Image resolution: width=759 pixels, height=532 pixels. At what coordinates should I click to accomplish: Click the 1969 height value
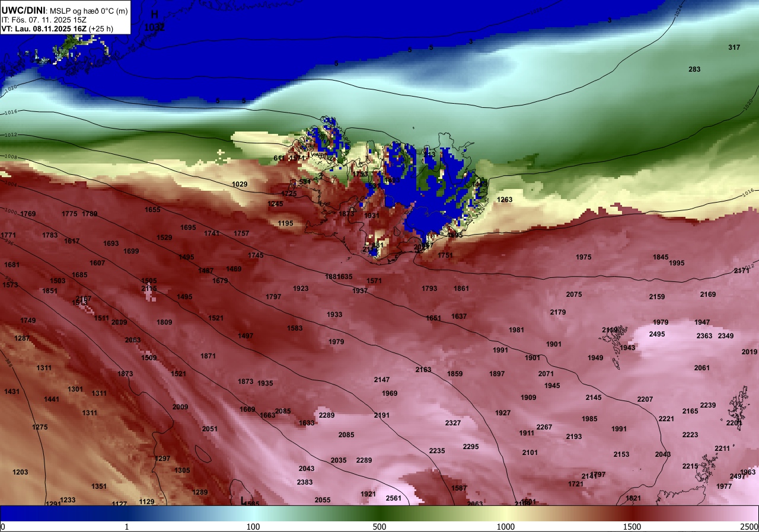coord(390,393)
